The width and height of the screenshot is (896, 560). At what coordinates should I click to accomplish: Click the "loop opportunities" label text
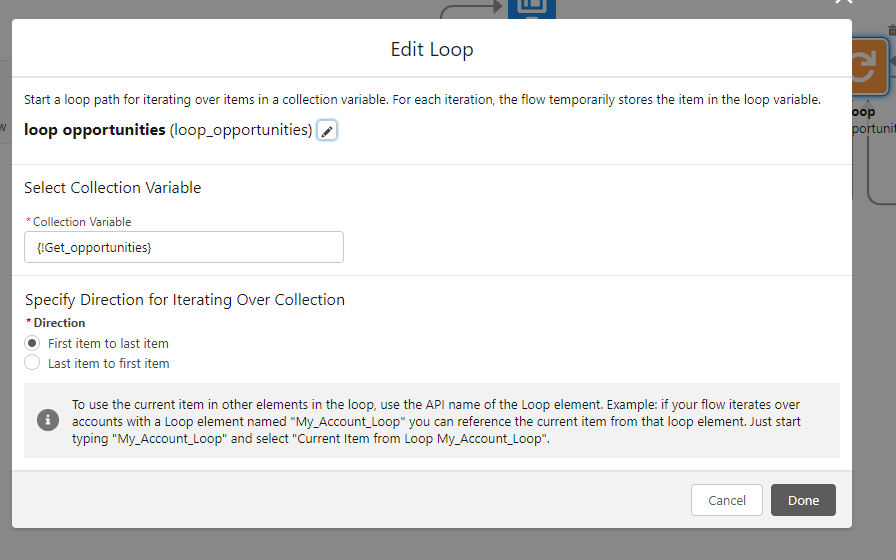[x=95, y=130]
